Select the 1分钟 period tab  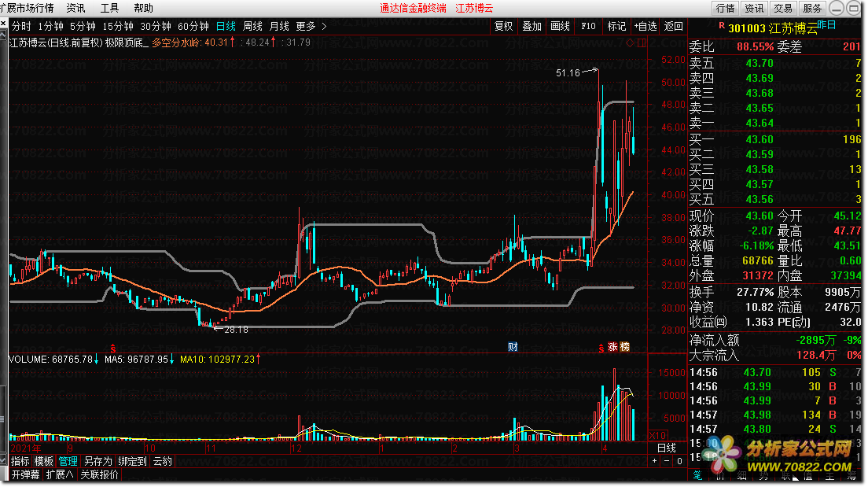coord(50,26)
